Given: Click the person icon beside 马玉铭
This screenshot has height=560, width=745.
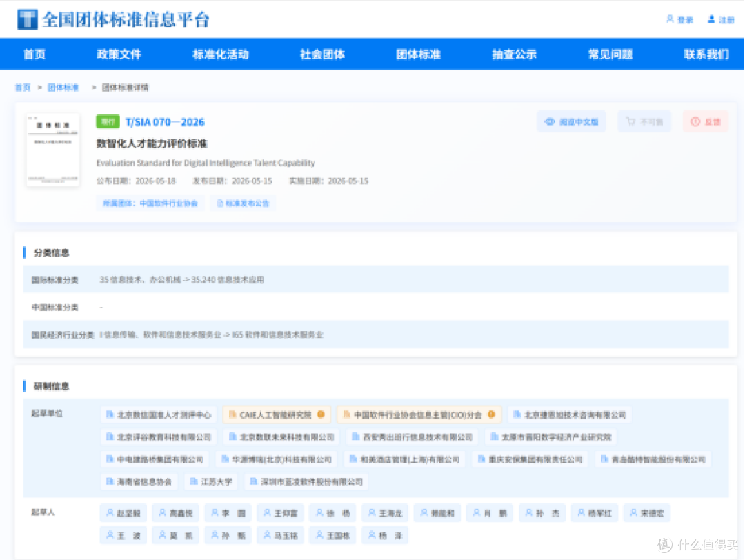Looking at the screenshot, I should coord(268,534).
